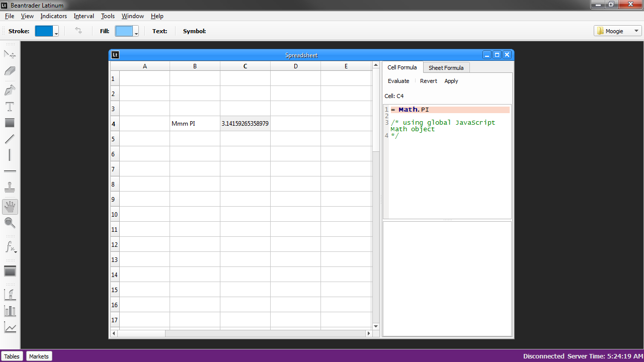
Task: Click the Moogie folder icon
Action: (x=600, y=31)
